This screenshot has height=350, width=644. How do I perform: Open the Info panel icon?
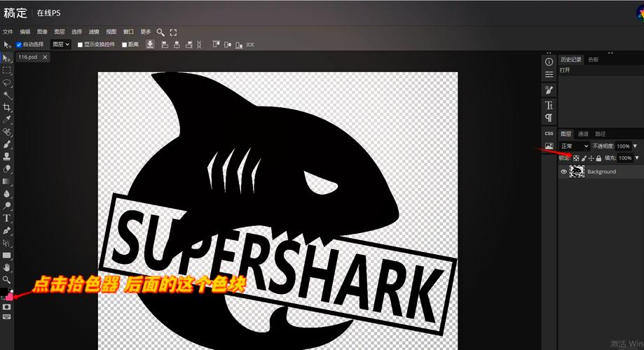549,62
